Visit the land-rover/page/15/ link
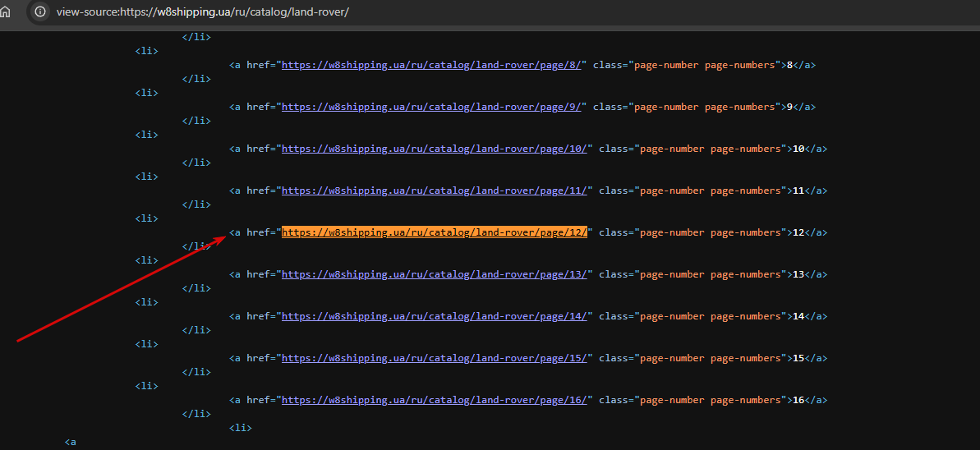980x450 pixels. (x=435, y=358)
